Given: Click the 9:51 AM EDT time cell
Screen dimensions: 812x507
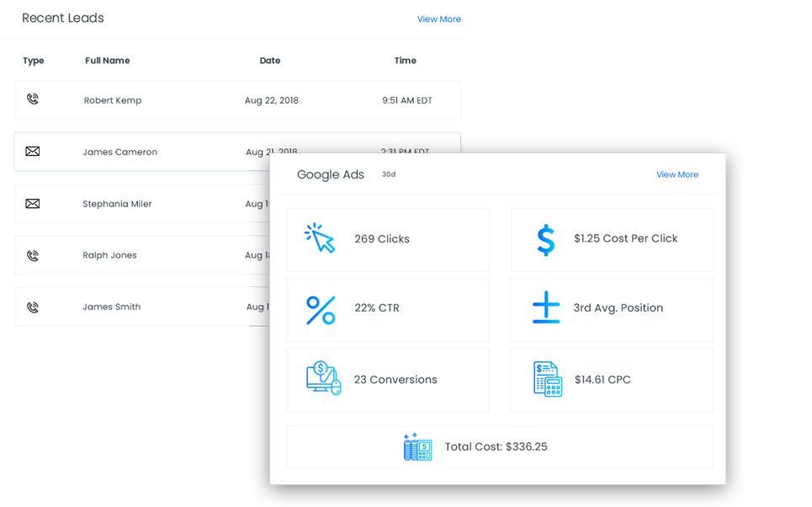Looking at the screenshot, I should coord(407,100).
